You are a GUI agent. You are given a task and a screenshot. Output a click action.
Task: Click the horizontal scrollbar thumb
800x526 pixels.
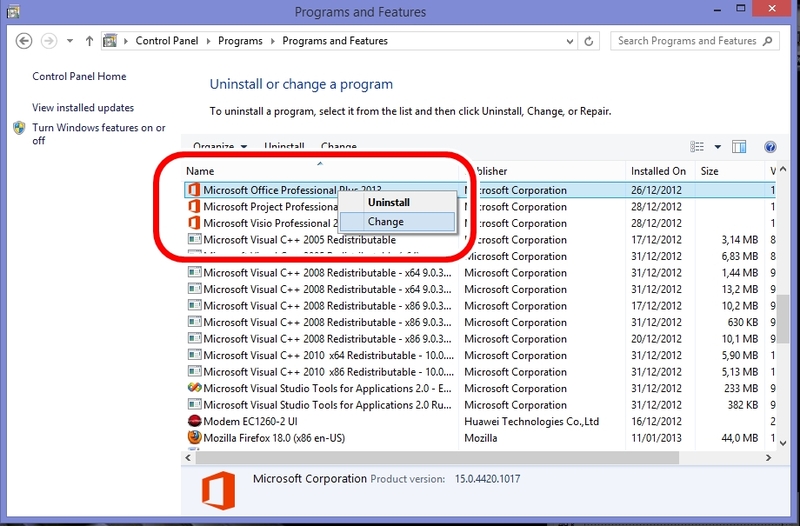point(437,458)
